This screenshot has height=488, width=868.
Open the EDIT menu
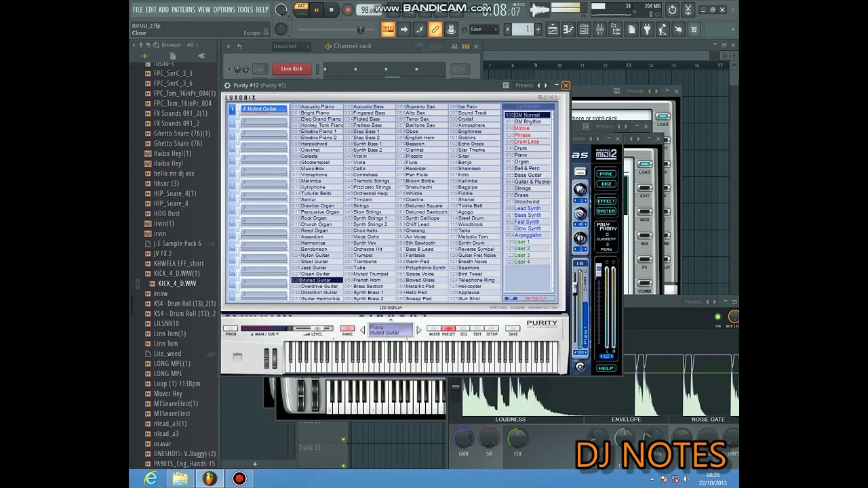coord(151,9)
